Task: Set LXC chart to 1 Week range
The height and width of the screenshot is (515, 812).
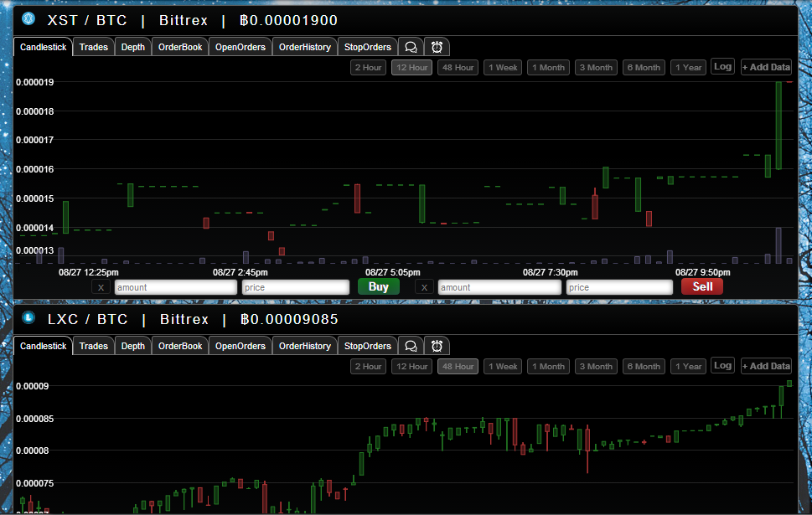Action: tap(503, 367)
